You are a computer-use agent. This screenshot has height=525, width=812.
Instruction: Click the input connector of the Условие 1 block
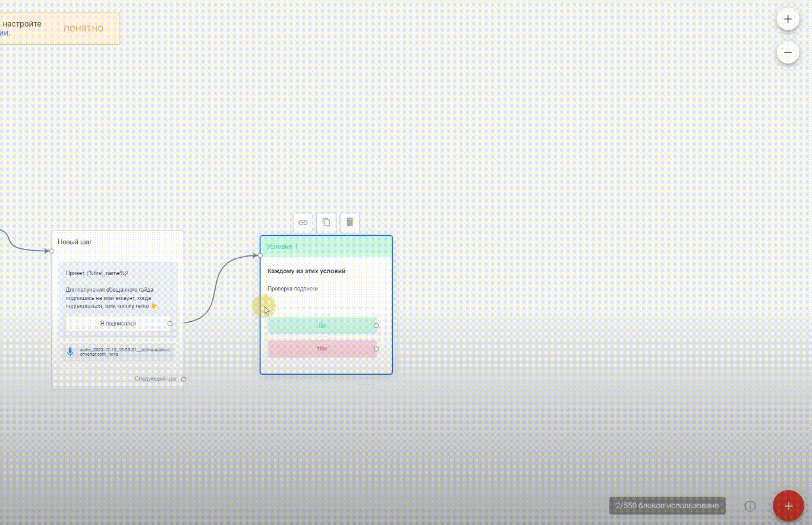pos(260,255)
